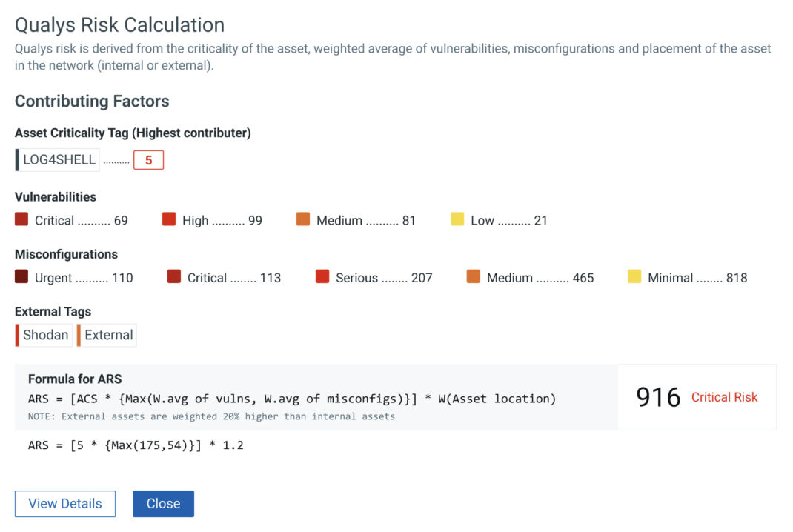
Task: Select the Minimal misconfigurations yellow icon
Action: coord(635,277)
